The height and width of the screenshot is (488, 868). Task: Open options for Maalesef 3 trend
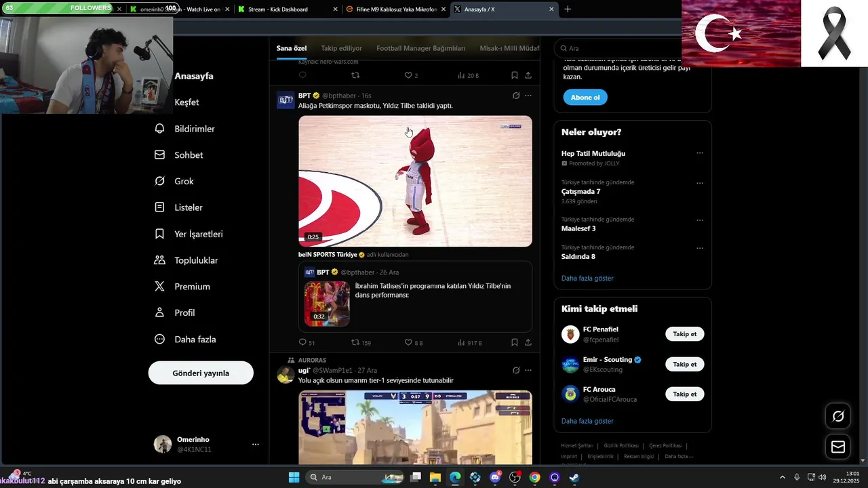(x=700, y=220)
